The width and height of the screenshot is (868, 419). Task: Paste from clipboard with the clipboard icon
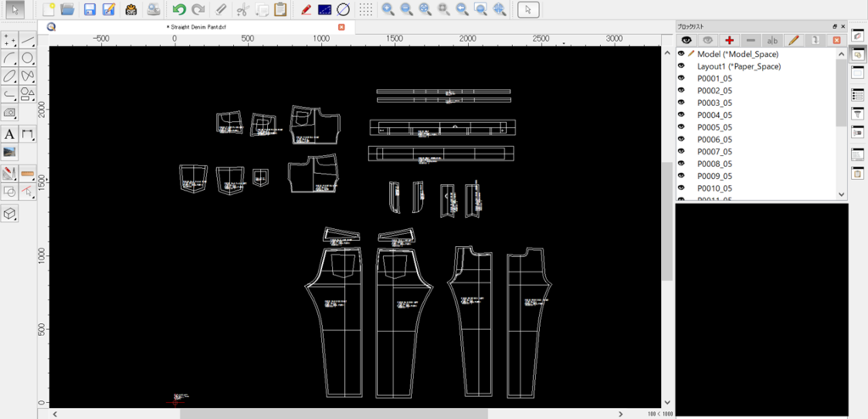(x=280, y=8)
